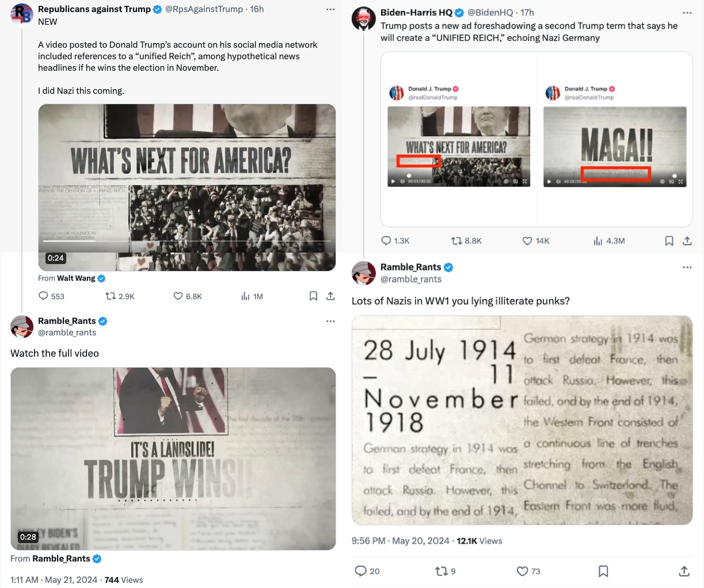Viewport: 704px width, 588px height.
Task: Open the @BidenHQ profile handle
Action: tap(490, 13)
